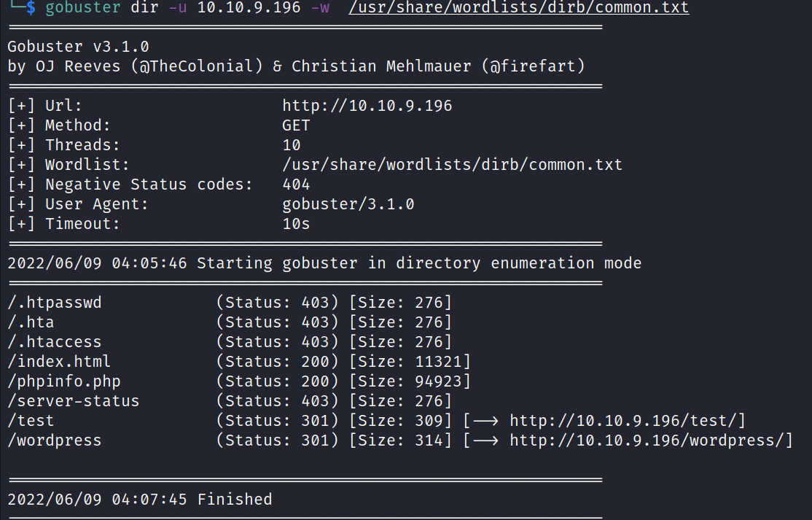Click the /.htaccess result path
Screen dimensions: 812x520
pyautogui.click(x=55, y=341)
